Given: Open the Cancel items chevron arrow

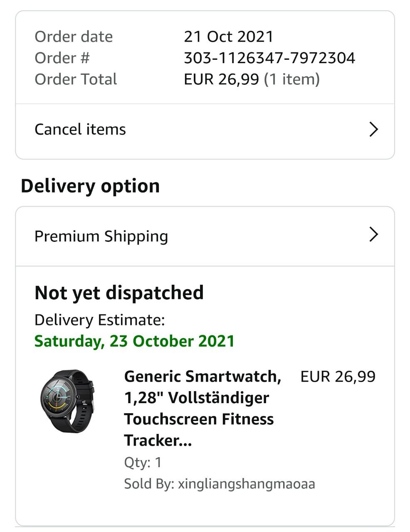Looking at the screenshot, I should click(x=373, y=130).
